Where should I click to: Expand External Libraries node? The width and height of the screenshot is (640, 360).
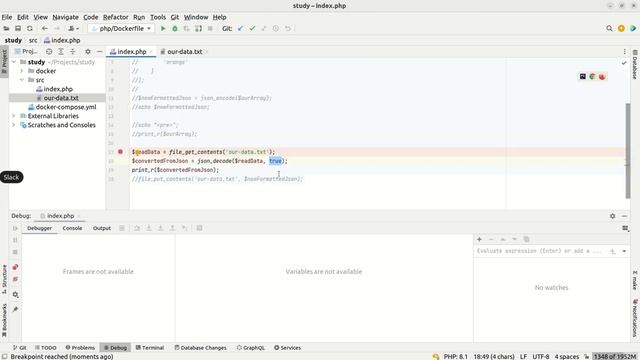[x=14, y=116]
